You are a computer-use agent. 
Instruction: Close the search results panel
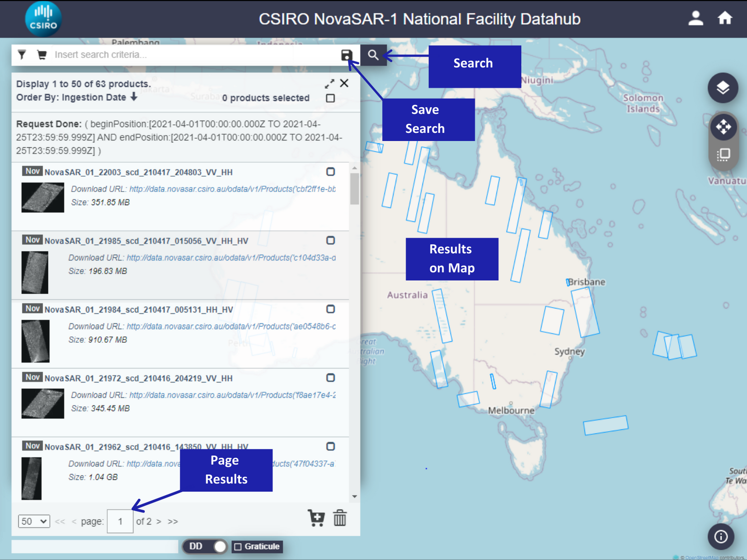point(344,83)
